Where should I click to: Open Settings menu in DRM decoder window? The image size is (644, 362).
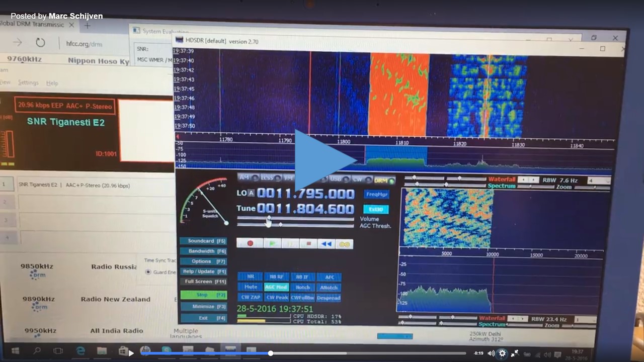pyautogui.click(x=28, y=82)
